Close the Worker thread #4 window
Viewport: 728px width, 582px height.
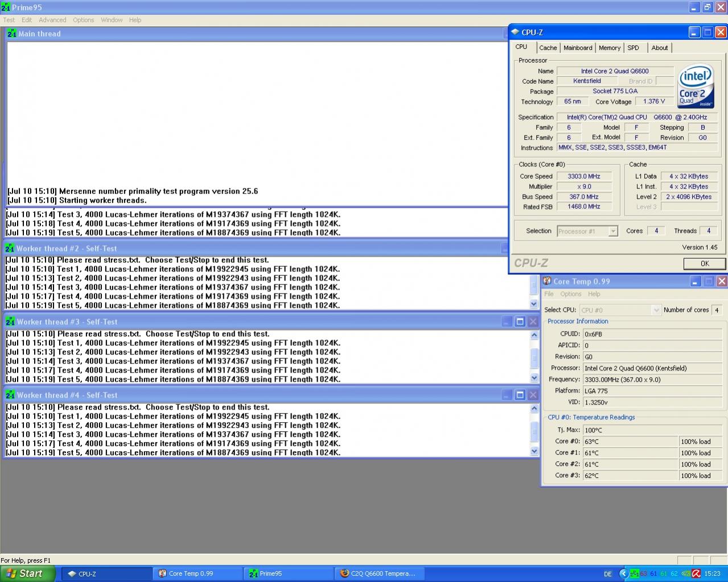coord(533,395)
